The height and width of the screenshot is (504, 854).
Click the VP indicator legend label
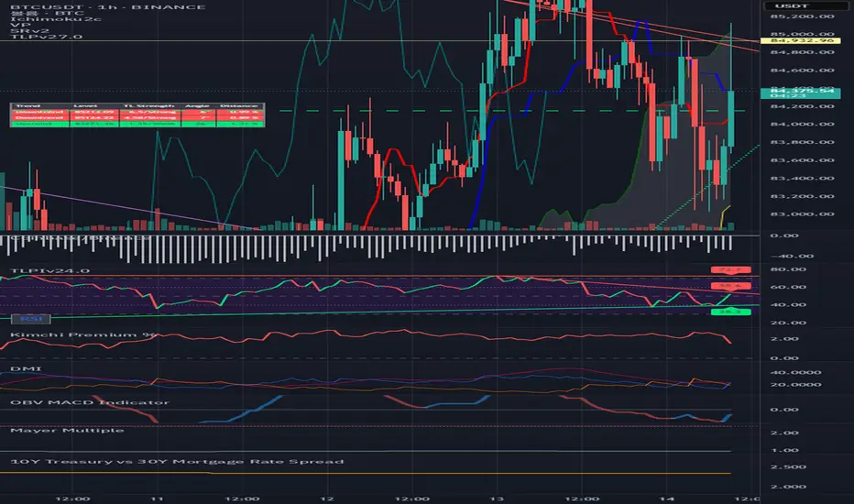tap(19, 25)
